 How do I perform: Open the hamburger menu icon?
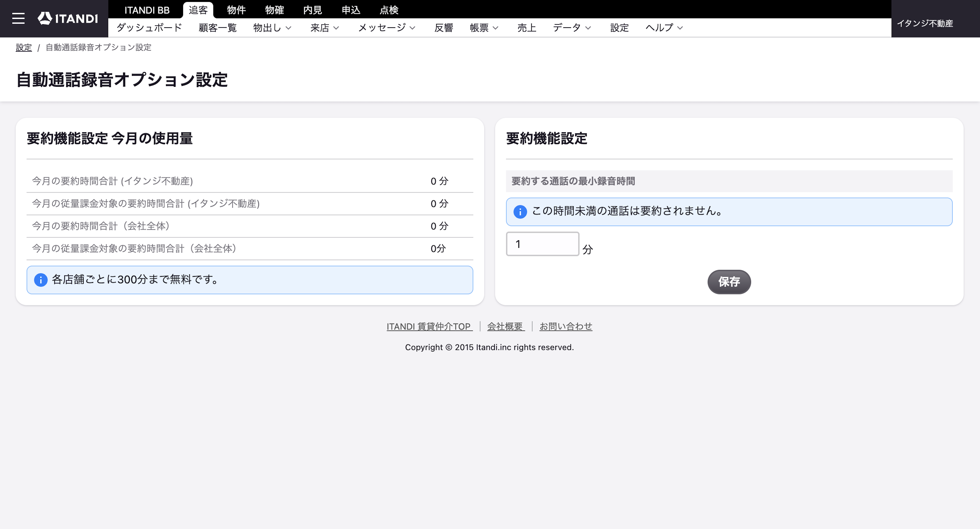pos(18,18)
